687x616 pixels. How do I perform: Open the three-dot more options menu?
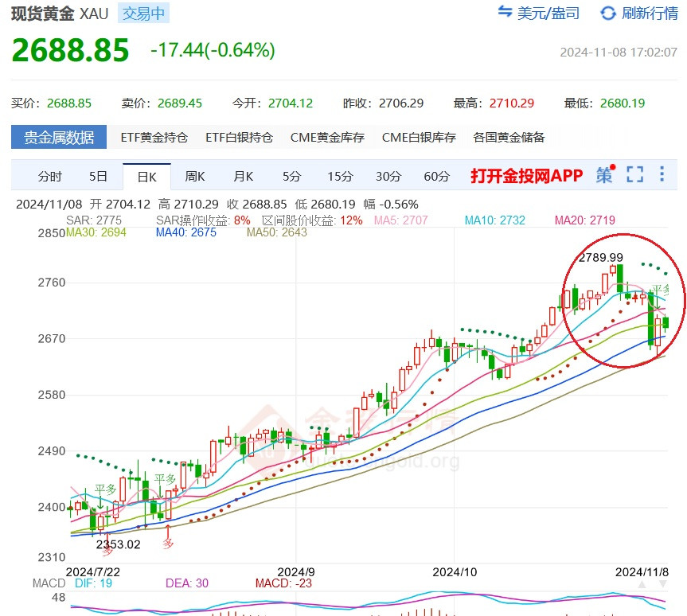[x=662, y=175]
